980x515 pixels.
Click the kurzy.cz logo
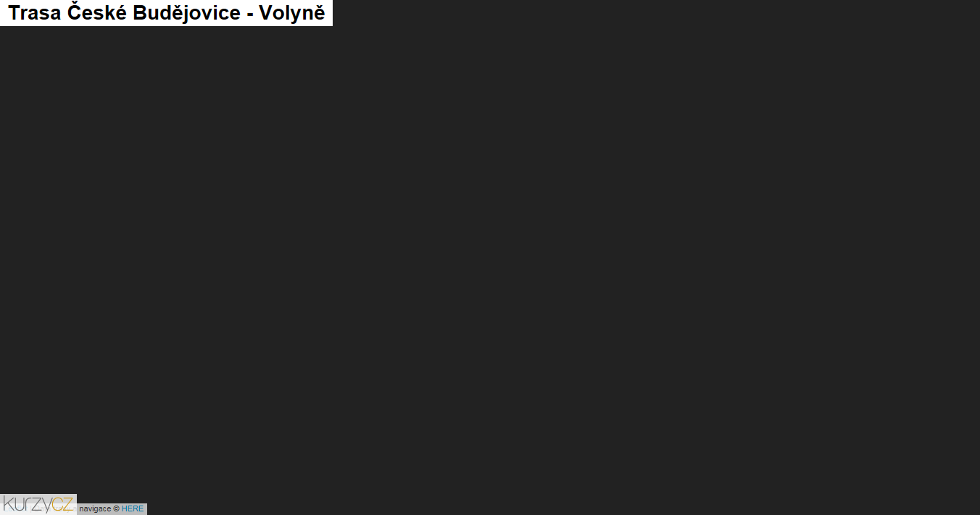[38, 504]
